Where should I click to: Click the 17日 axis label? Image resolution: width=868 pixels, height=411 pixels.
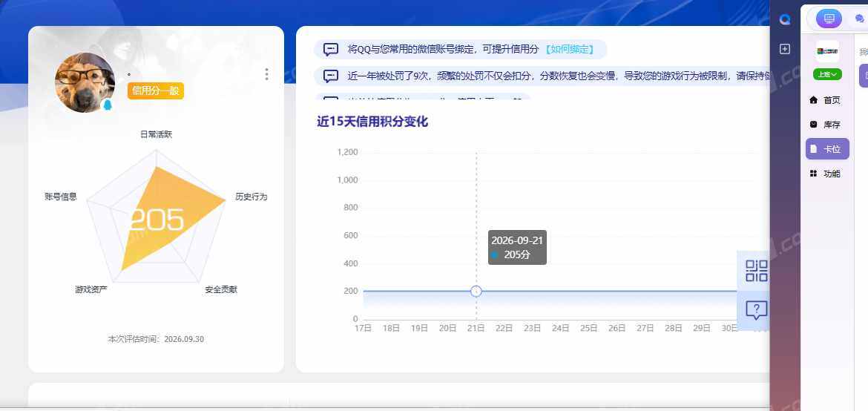363,328
